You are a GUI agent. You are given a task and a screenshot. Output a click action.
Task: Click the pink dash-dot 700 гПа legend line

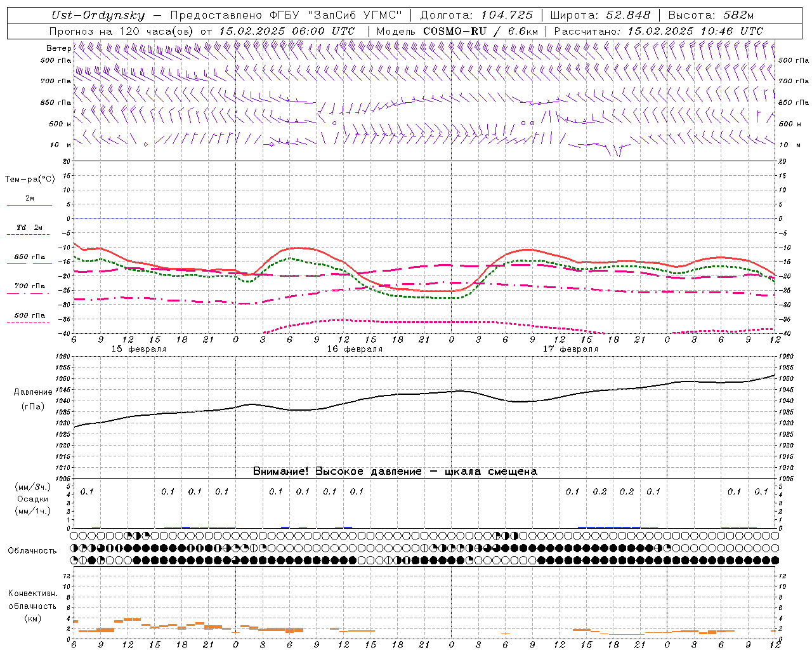pyautogui.click(x=29, y=293)
